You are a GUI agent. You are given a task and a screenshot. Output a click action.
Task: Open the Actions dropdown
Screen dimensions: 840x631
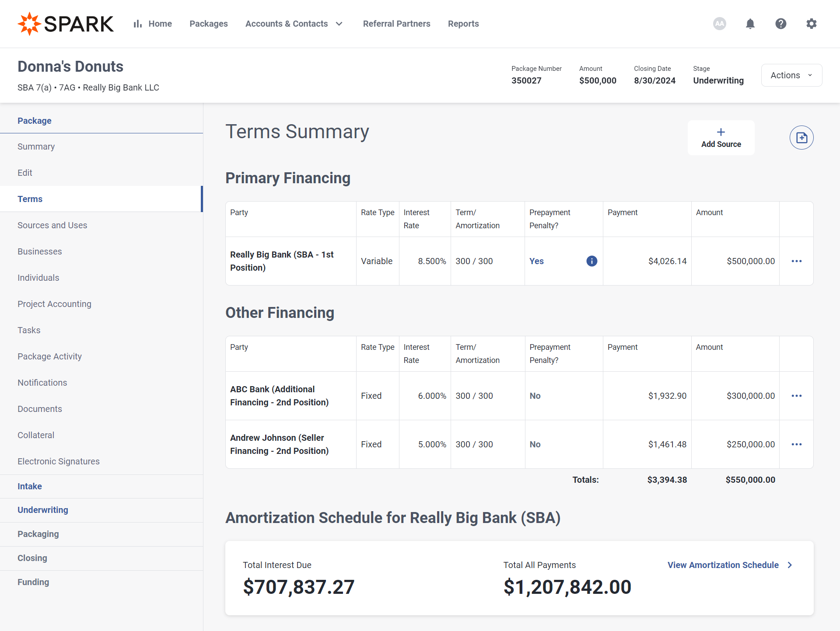pyautogui.click(x=791, y=75)
